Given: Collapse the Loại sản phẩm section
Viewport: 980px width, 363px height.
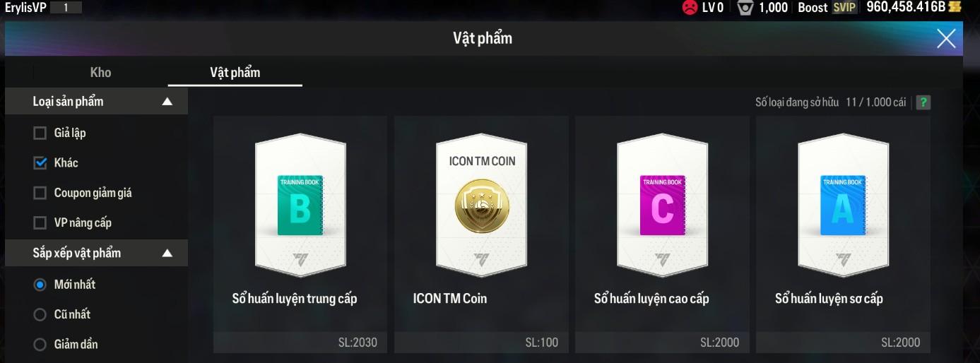Looking at the screenshot, I should coord(167,102).
